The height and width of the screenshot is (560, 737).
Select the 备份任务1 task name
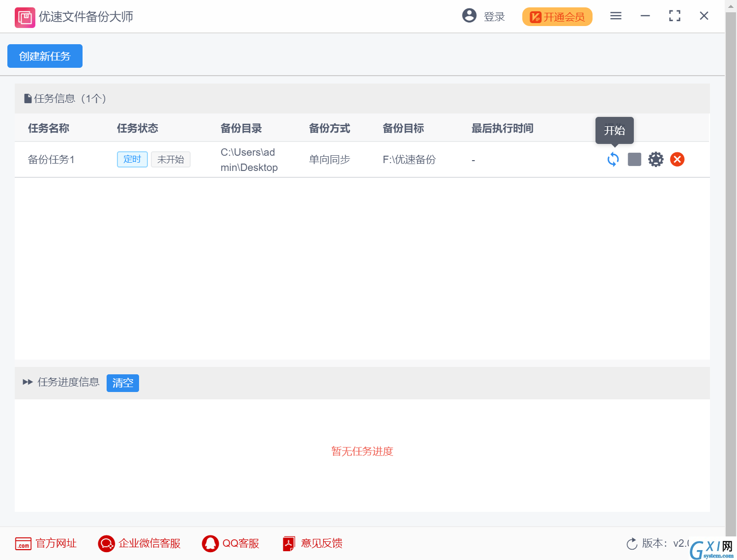point(51,160)
